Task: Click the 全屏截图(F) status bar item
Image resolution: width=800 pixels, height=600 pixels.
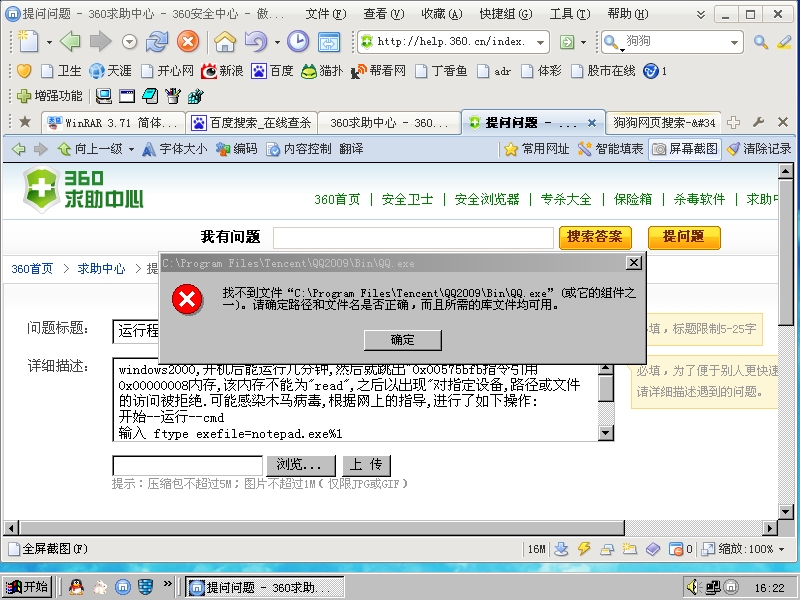Action: point(48,549)
